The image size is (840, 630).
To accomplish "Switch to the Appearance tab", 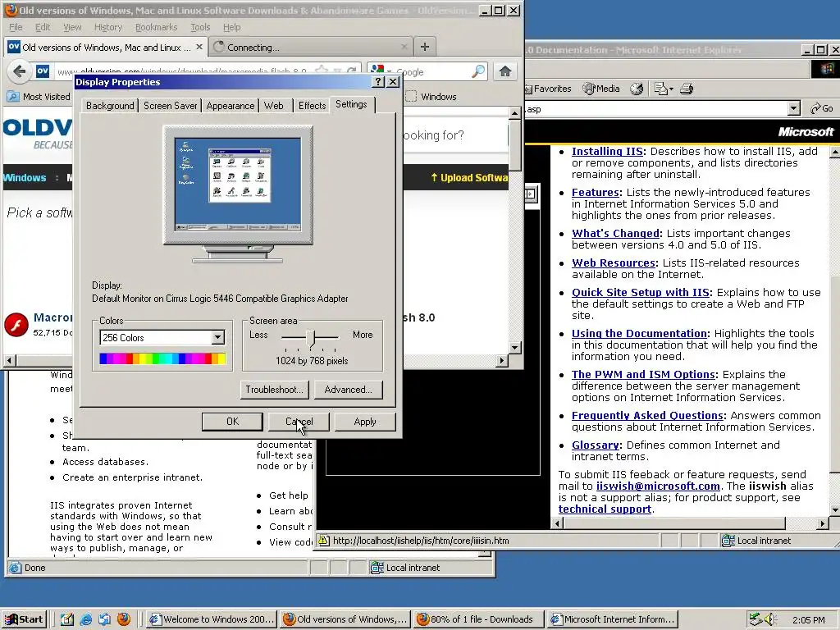I will coord(231,106).
